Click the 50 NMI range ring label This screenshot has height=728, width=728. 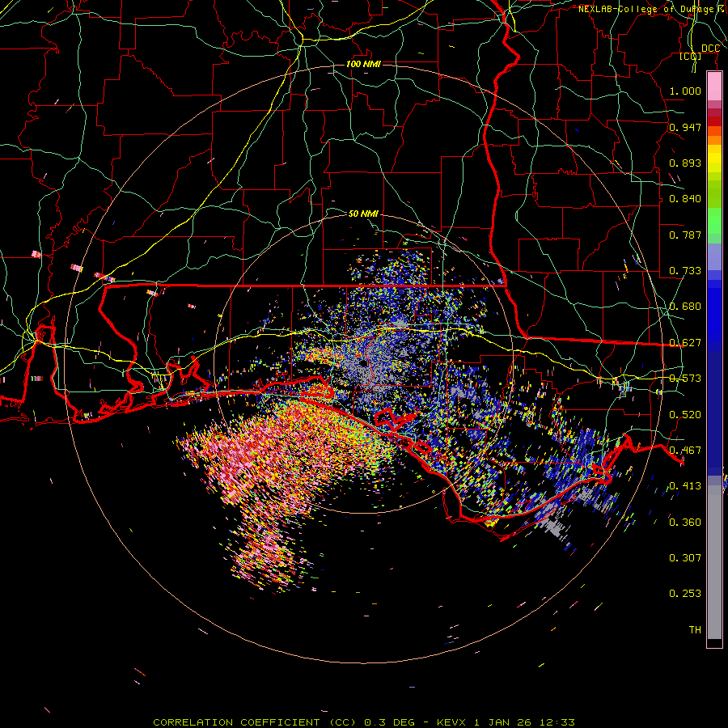[363, 214]
